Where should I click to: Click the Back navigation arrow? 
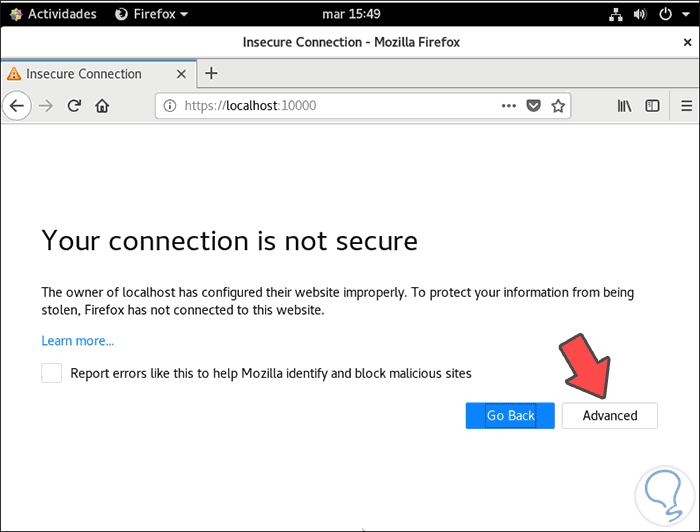pyautogui.click(x=17, y=105)
